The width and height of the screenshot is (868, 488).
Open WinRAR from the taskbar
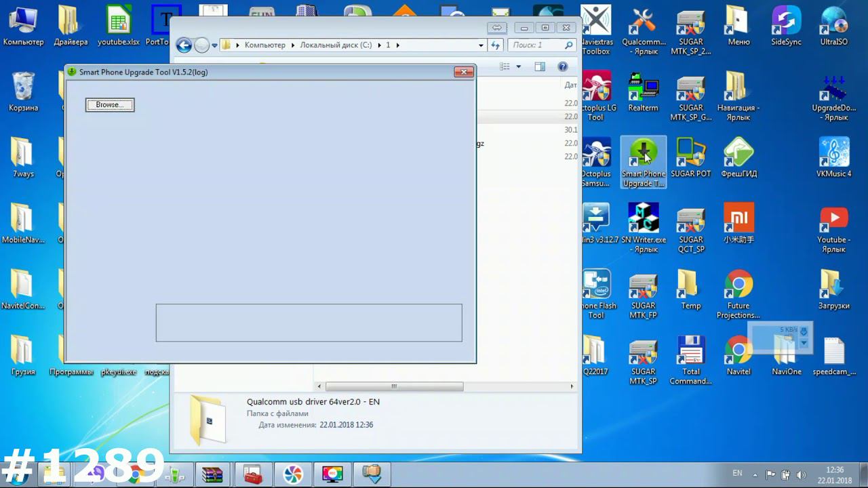(x=212, y=474)
